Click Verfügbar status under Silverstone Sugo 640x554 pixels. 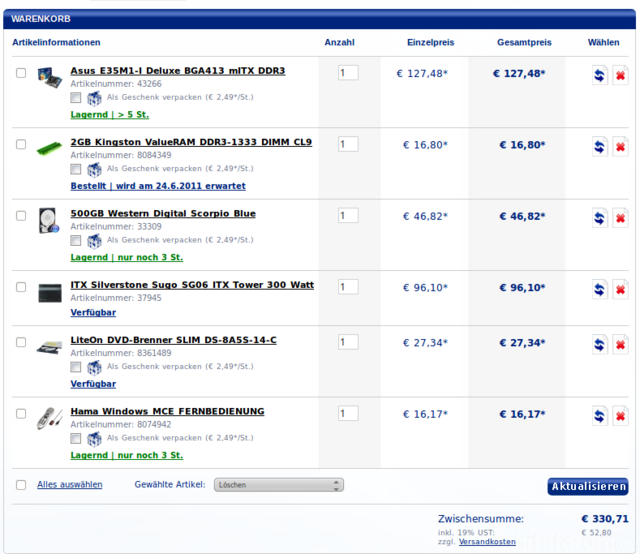(x=93, y=313)
